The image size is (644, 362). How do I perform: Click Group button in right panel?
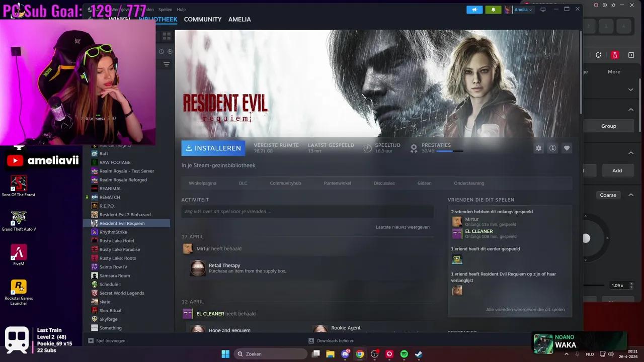click(609, 126)
